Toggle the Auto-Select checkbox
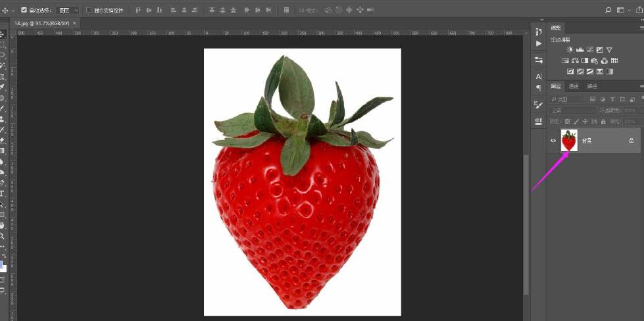Viewport: 644px width, 321px height. [x=24, y=10]
